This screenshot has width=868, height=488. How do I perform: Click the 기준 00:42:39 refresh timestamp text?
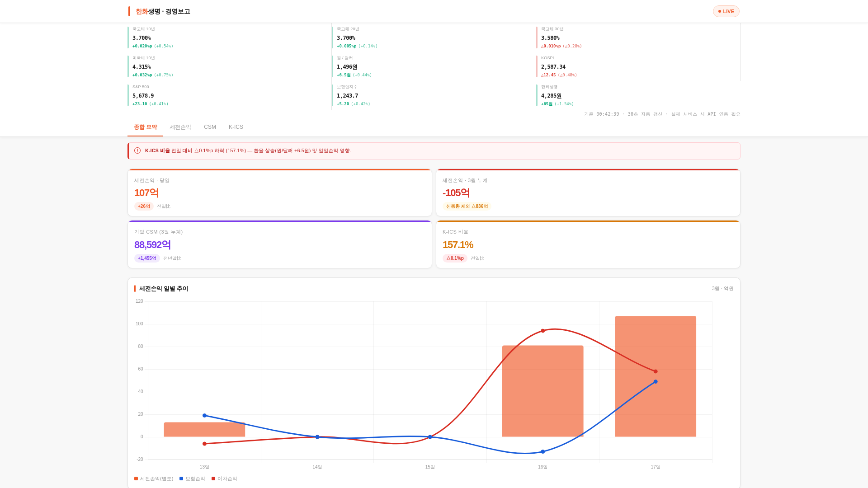click(662, 114)
